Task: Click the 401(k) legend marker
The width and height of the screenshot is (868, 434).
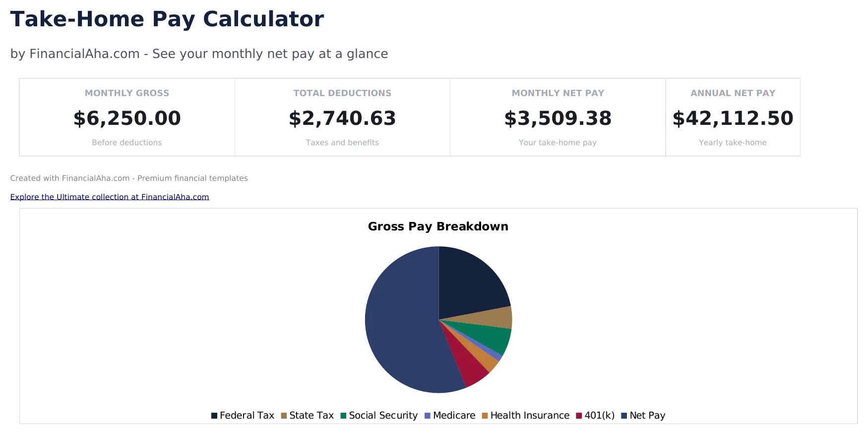Action: [x=578, y=415]
